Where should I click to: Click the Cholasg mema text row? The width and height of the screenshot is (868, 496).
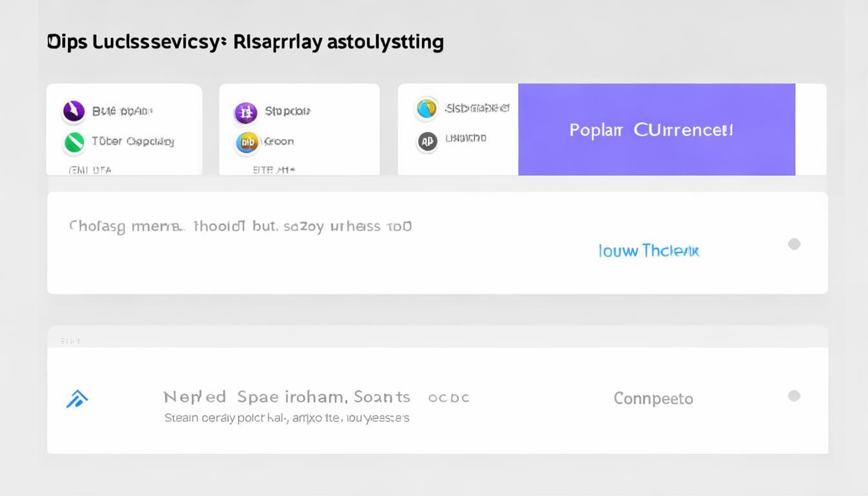click(x=438, y=243)
